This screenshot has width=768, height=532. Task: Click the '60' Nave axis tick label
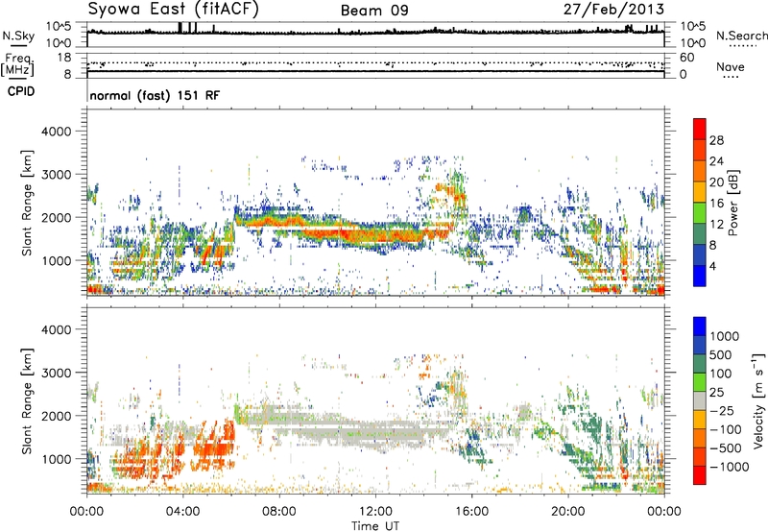coord(686,58)
